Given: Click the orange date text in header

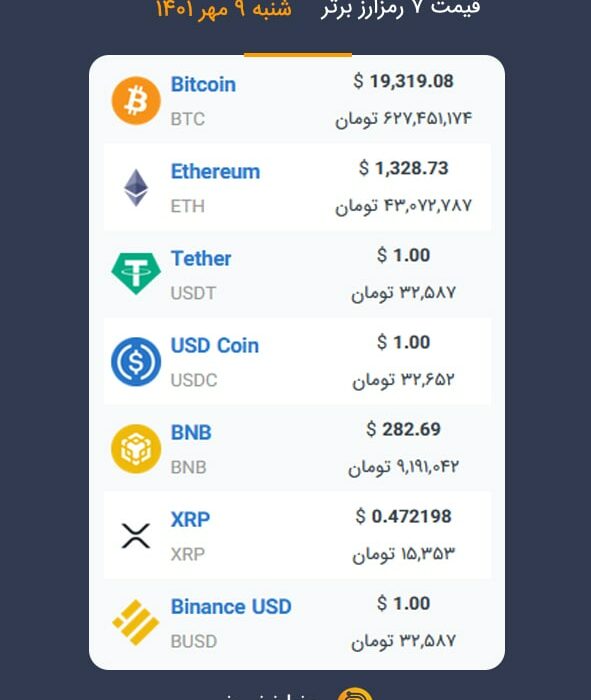Looking at the screenshot, I should click(224, 9).
